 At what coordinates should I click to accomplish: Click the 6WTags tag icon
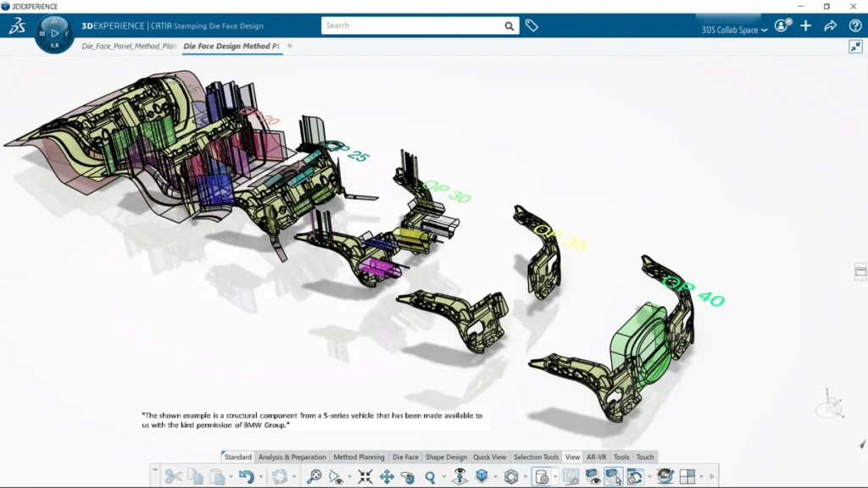[531, 25]
